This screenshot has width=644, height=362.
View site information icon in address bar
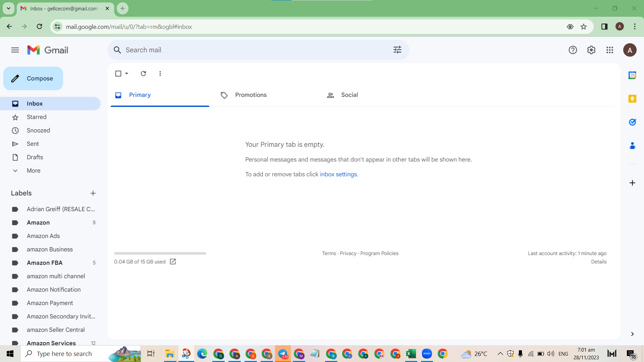57,26
